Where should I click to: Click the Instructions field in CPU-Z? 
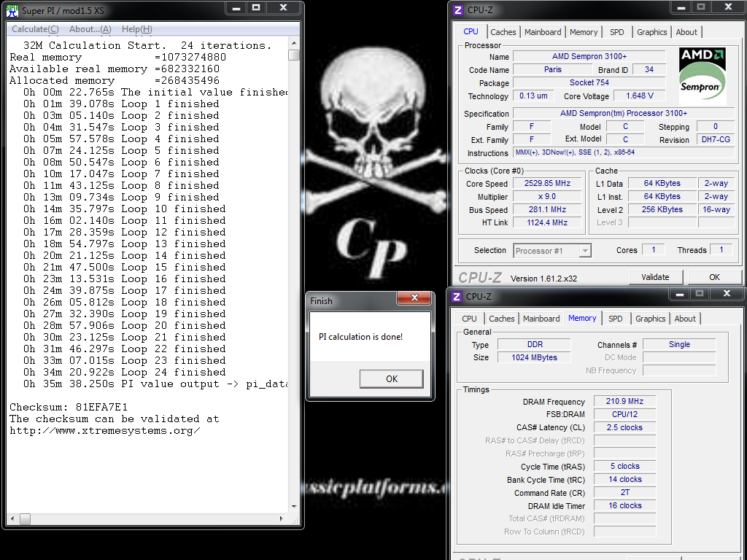(624, 152)
